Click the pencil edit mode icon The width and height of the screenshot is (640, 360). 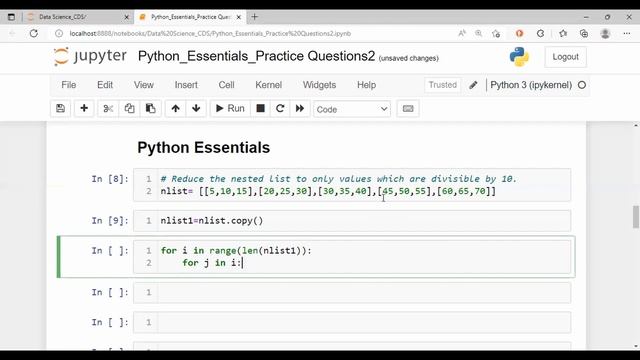[473, 85]
